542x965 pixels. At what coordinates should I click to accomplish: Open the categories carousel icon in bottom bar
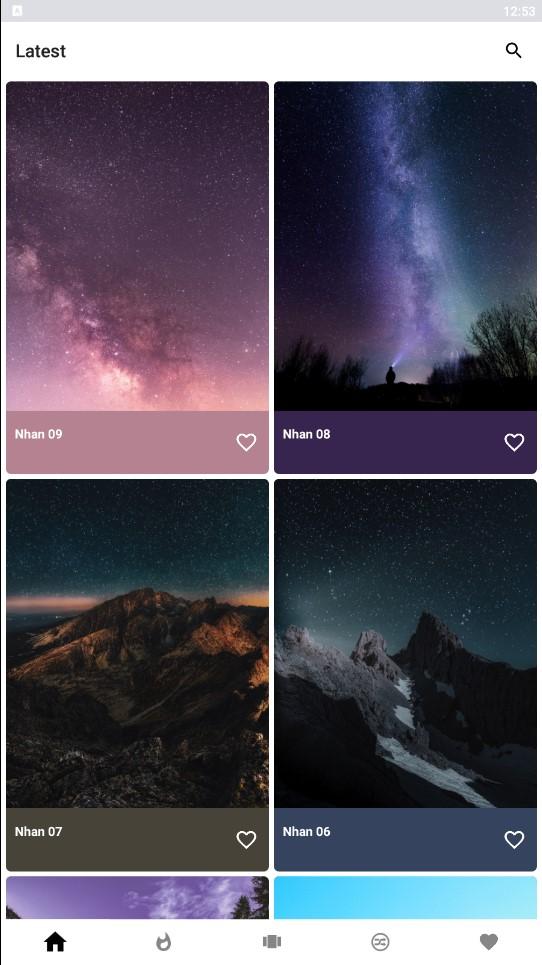271,942
